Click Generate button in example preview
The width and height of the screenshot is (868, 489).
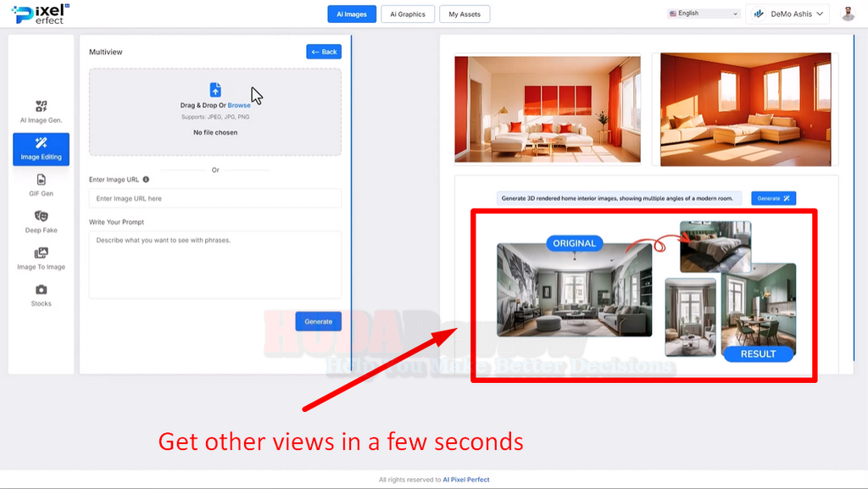pos(773,198)
